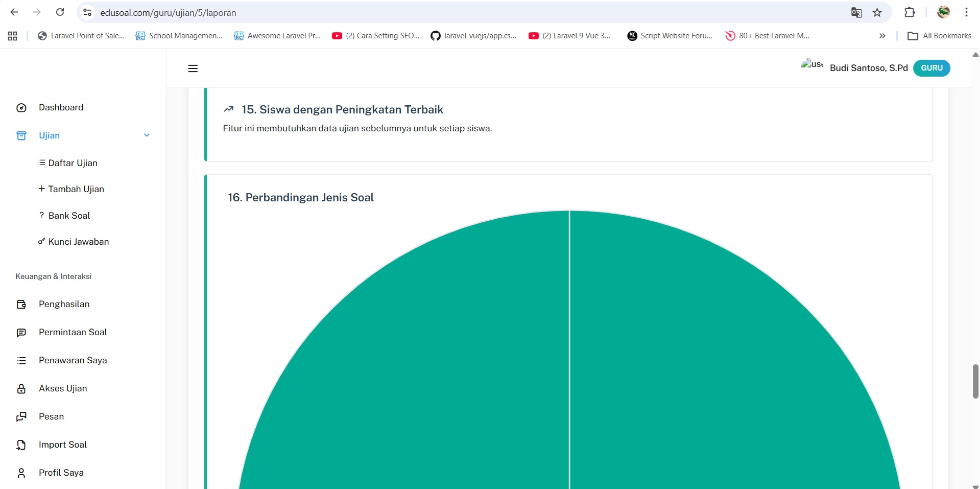
Task: Bookmark this page with star icon
Action: [x=877, y=13]
